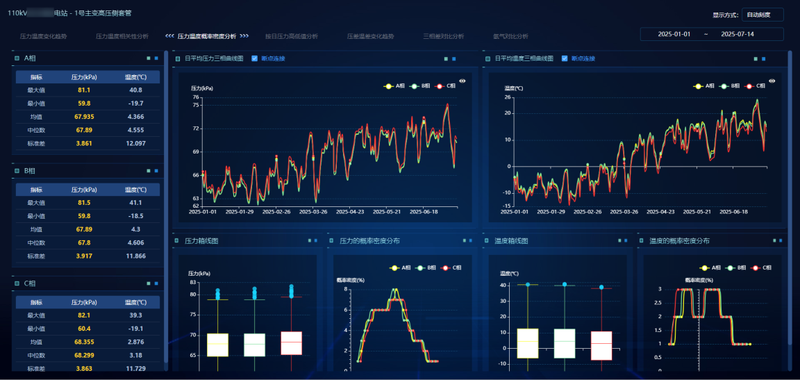
Task: Click blue square icon of 压力箱线图 panel
Action: 316,240
